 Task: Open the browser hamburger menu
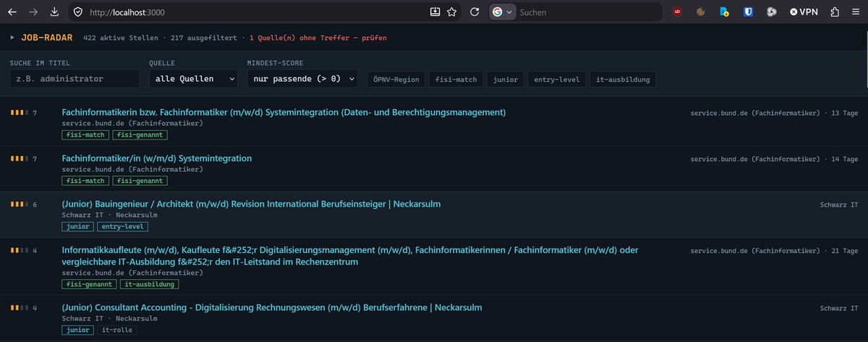pos(856,12)
